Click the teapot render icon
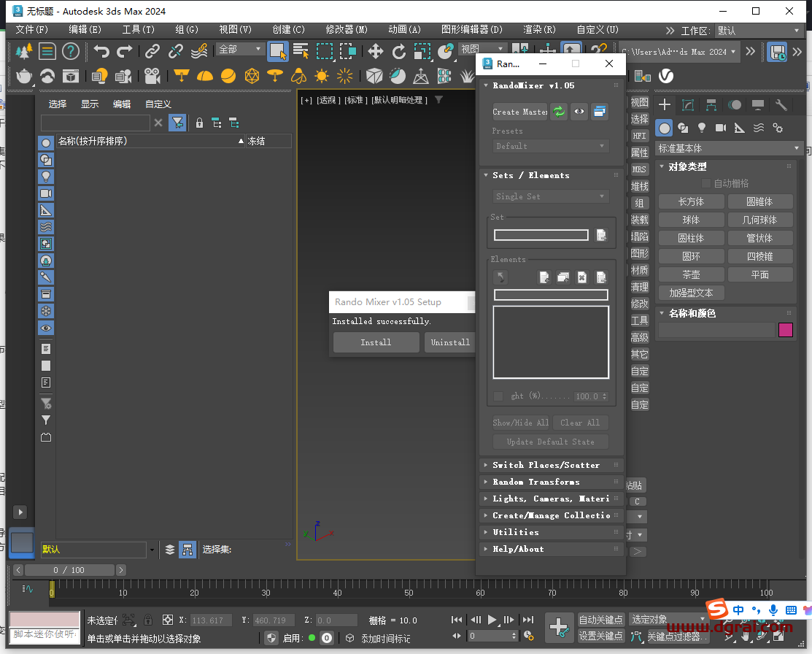812x654 pixels. (x=24, y=76)
